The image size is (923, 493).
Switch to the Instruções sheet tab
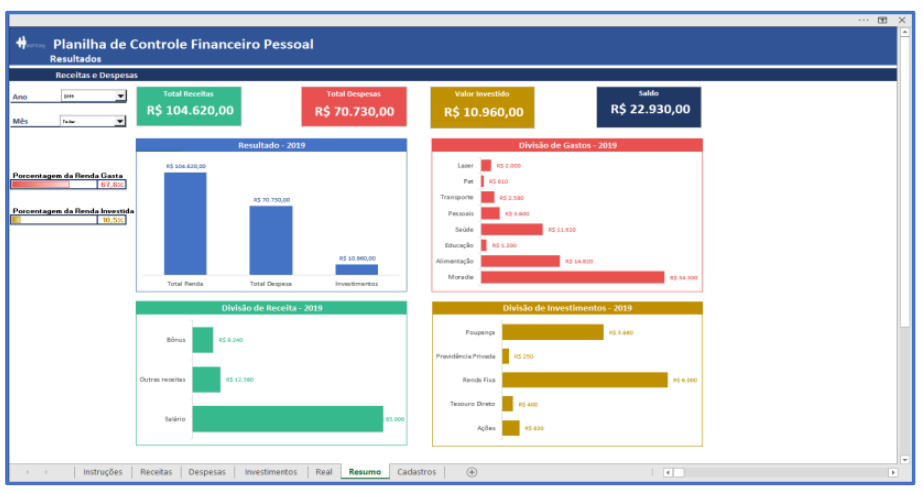[102, 472]
